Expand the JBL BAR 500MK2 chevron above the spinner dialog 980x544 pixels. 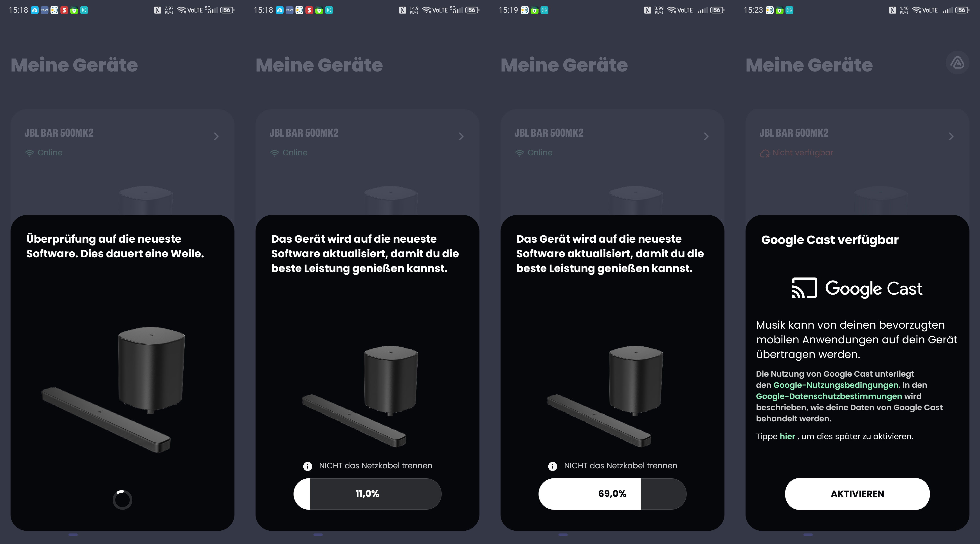(216, 136)
